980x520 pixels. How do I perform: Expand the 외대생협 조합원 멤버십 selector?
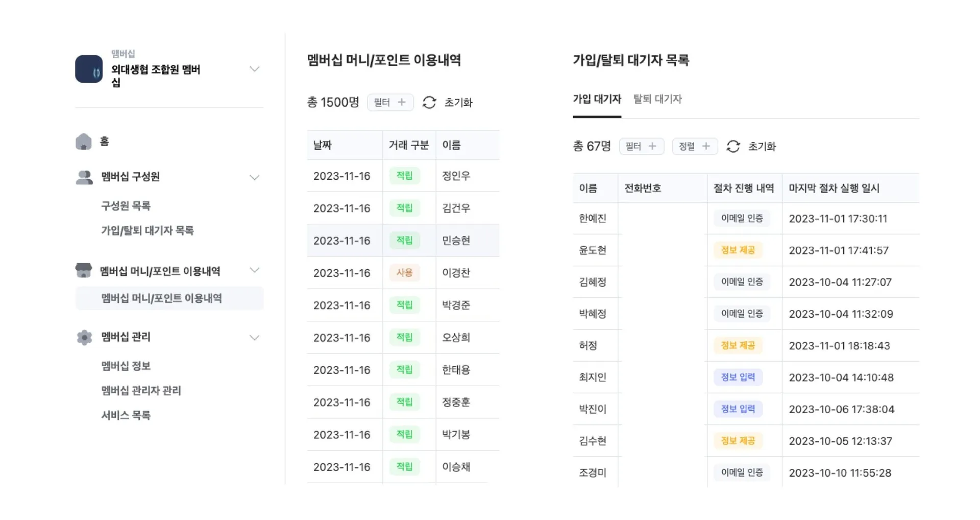(x=254, y=69)
